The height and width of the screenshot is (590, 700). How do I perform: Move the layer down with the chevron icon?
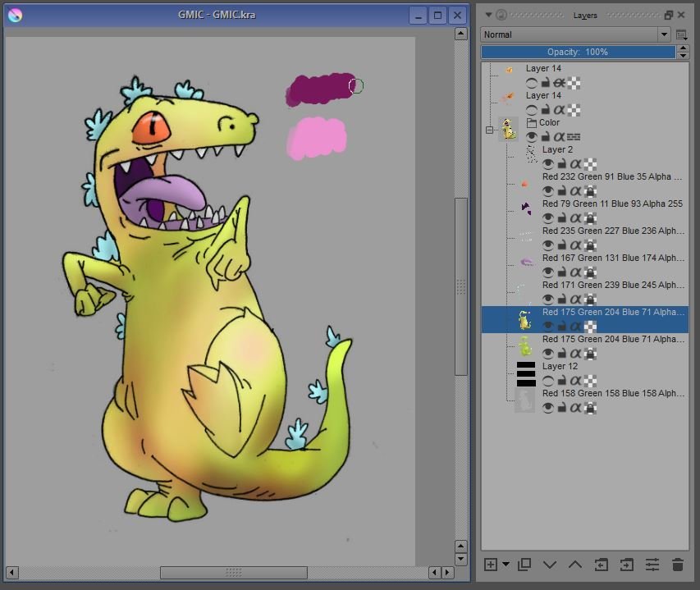click(x=550, y=565)
